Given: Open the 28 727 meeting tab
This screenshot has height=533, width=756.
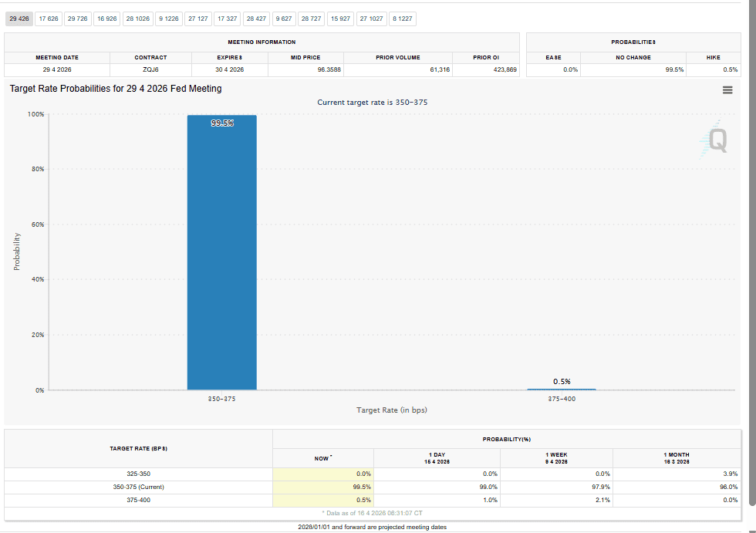Looking at the screenshot, I should (311, 19).
